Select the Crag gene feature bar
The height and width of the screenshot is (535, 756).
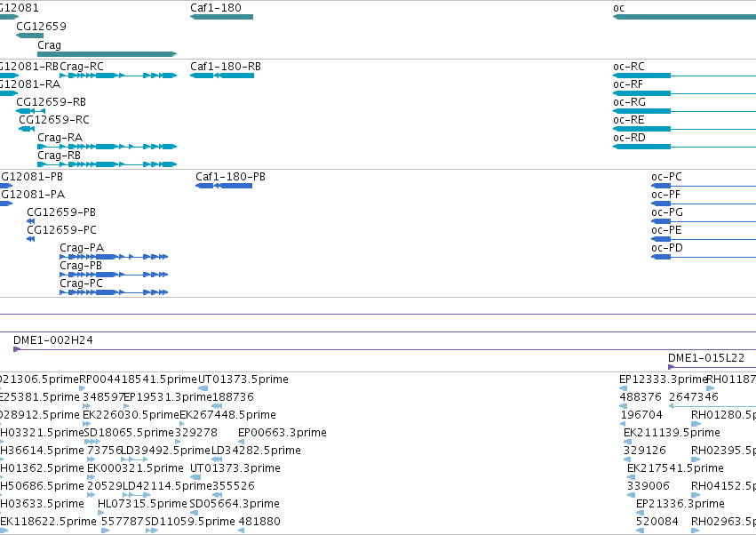pyautogui.click(x=107, y=54)
